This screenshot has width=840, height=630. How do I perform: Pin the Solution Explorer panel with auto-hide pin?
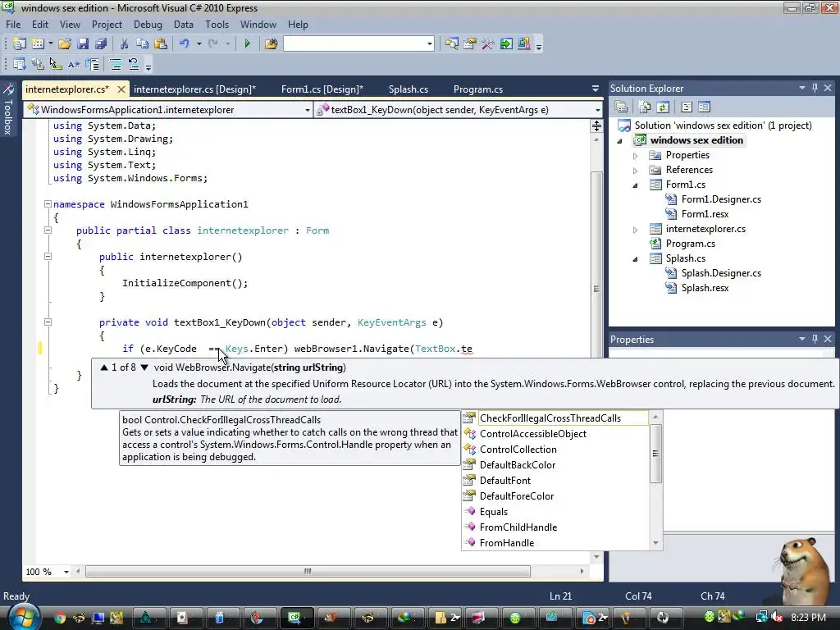815,88
